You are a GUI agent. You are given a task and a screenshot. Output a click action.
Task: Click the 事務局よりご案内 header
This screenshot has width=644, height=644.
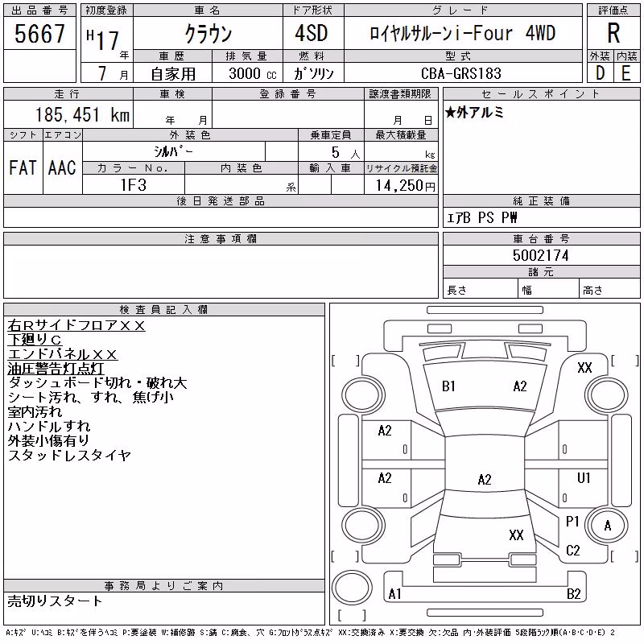164,586
